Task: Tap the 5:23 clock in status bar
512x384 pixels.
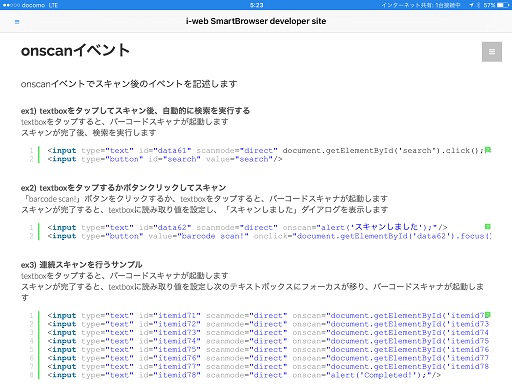Action: [x=256, y=5]
